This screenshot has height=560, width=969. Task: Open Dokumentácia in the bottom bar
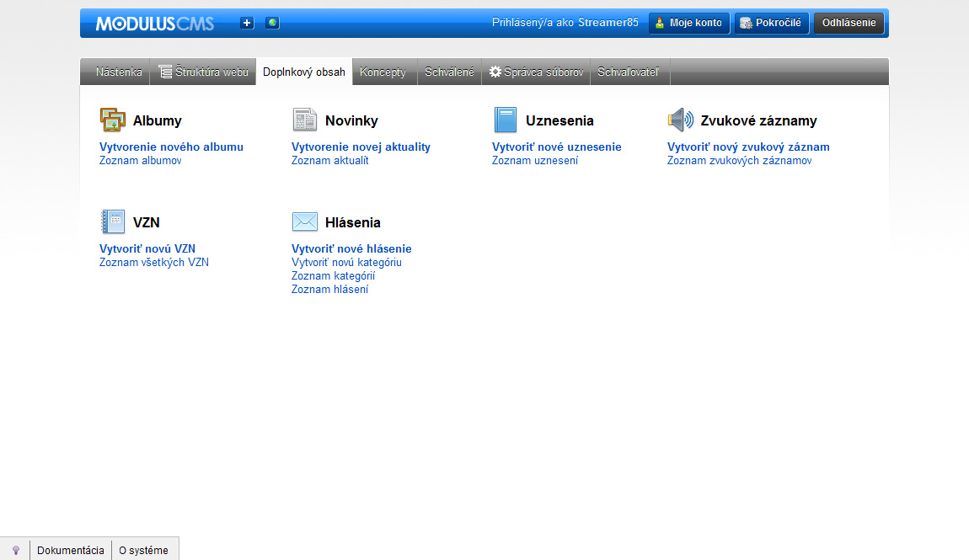[x=71, y=551]
